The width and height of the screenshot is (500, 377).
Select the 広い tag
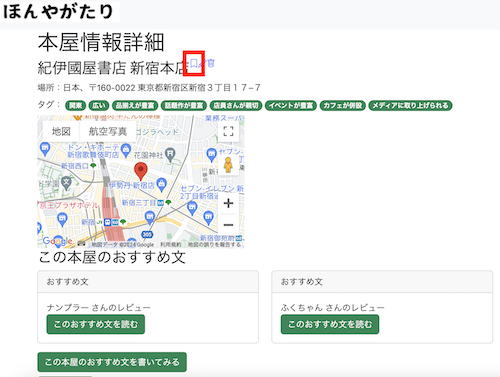[x=99, y=106]
